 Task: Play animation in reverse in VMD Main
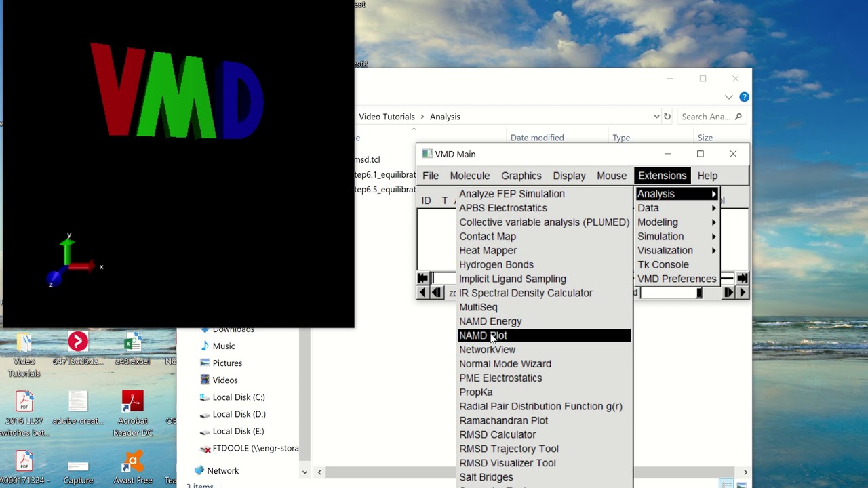423,293
